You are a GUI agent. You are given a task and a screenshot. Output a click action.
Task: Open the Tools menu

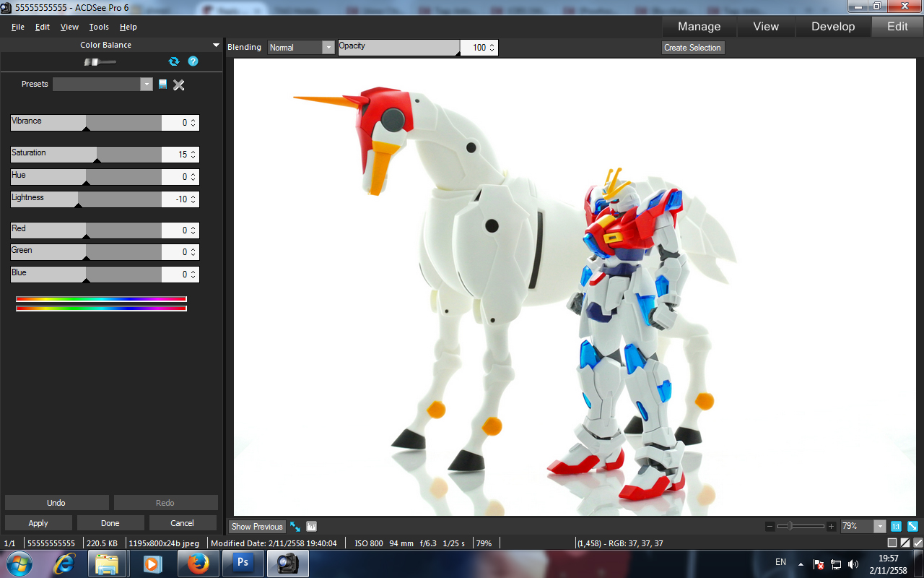(99, 27)
